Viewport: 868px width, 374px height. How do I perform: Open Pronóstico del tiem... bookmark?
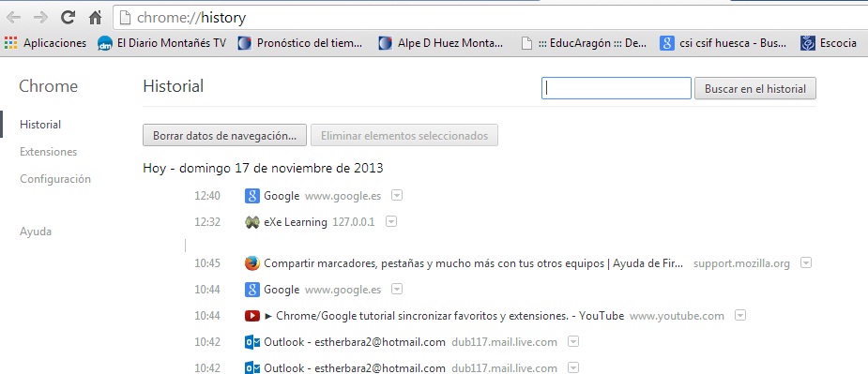pos(300,42)
